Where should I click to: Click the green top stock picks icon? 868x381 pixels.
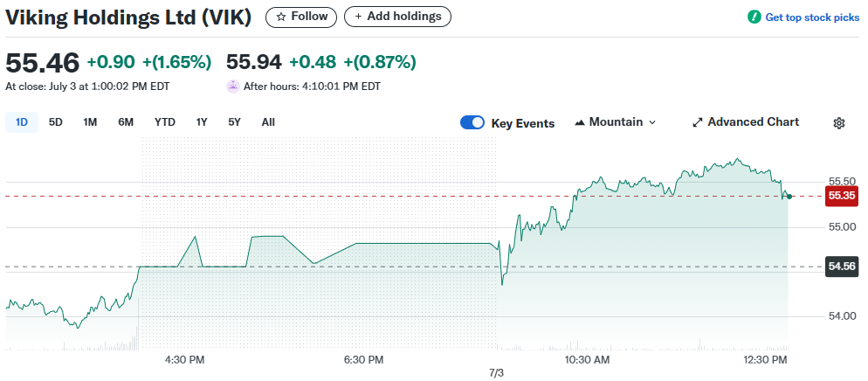point(754,17)
